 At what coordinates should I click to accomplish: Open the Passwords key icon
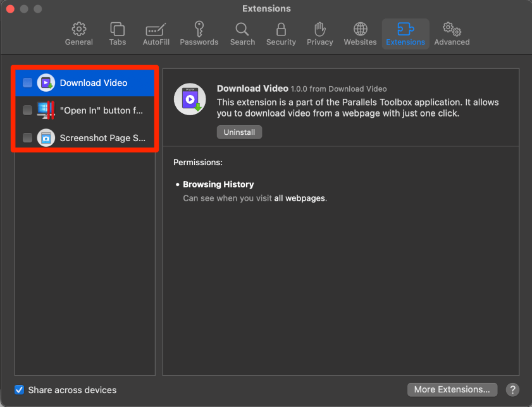coord(199,29)
